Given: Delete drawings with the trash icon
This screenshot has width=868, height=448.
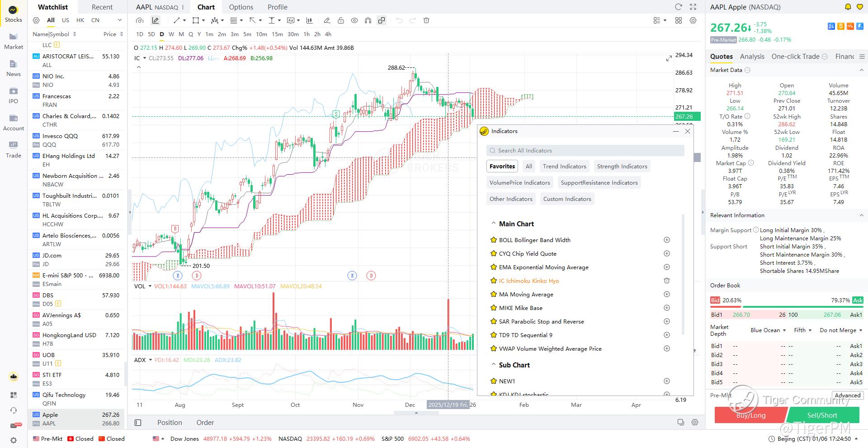Looking at the screenshot, I should [426, 20].
